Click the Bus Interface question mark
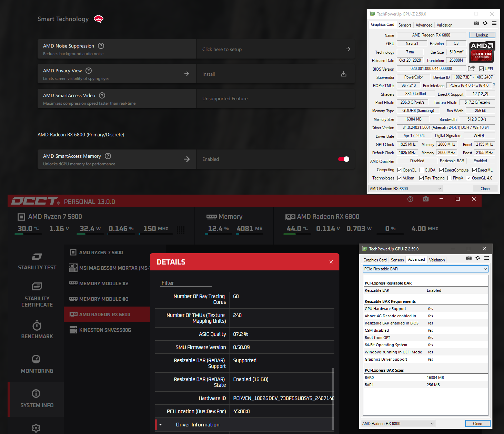This screenshot has width=504, height=434. (x=494, y=85)
